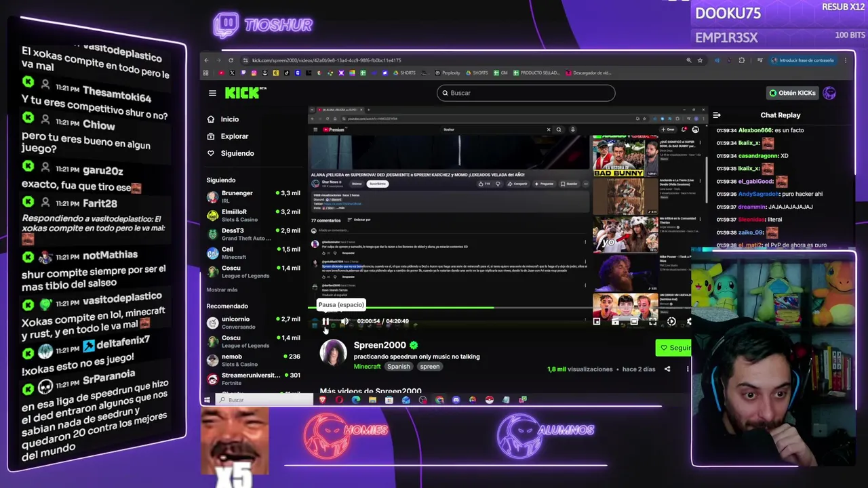Open Microsoft Edge from taskbar

(356, 400)
